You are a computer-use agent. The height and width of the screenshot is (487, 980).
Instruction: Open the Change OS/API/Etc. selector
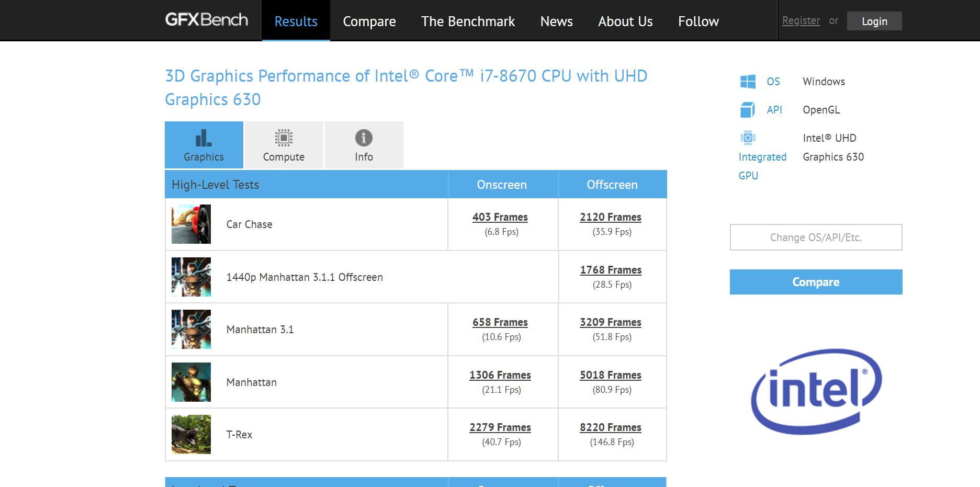[816, 237]
